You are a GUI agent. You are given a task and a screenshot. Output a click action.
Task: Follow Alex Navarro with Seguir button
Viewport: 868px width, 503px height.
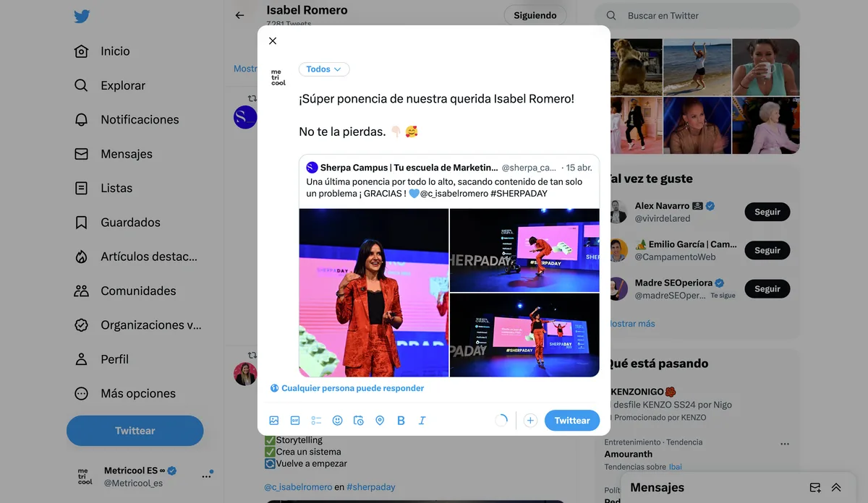pos(767,212)
